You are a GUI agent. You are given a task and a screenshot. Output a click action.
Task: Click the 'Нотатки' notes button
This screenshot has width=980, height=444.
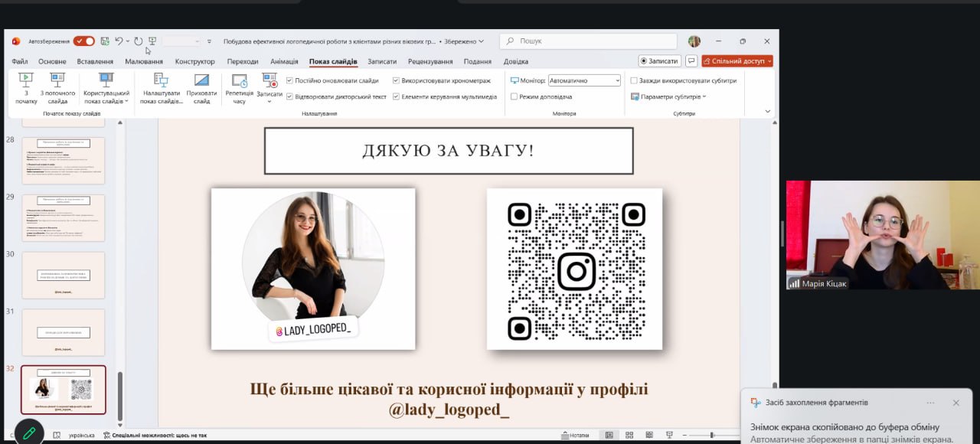click(574, 435)
